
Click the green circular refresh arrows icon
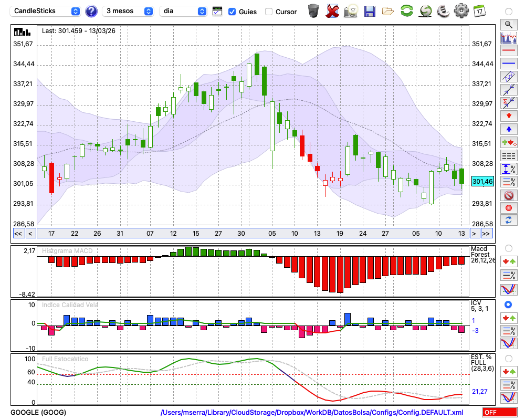(406, 11)
